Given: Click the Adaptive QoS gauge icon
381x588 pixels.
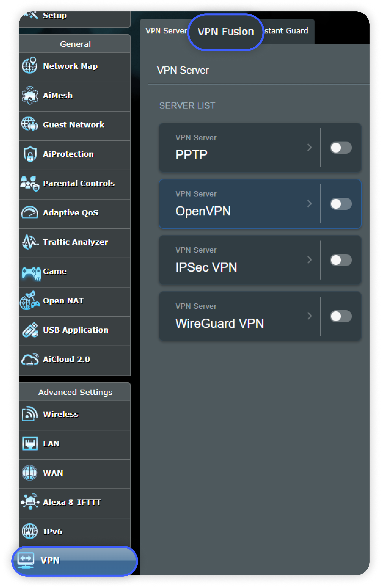Looking at the screenshot, I should (30, 212).
